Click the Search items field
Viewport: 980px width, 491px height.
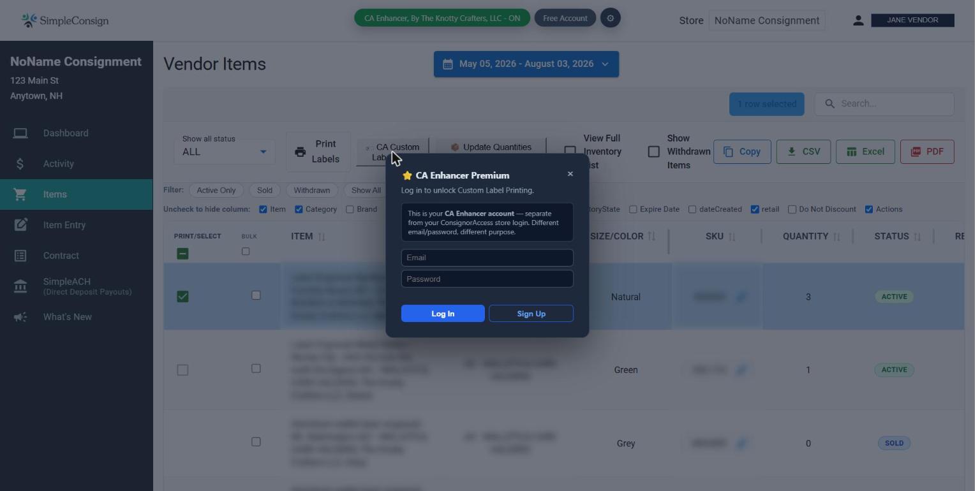[884, 104]
